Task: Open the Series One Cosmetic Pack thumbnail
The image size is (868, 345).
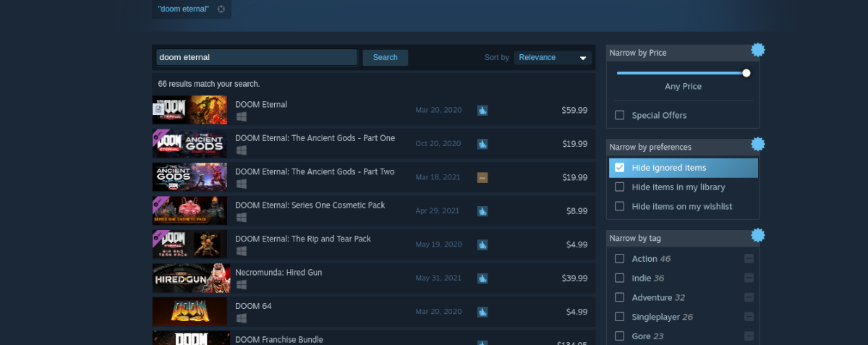Action: 190,210
